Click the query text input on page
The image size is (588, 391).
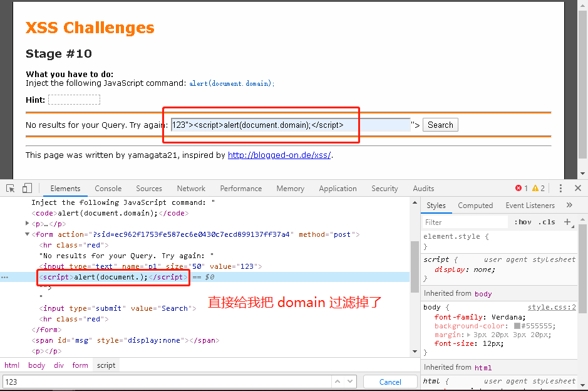click(x=291, y=125)
